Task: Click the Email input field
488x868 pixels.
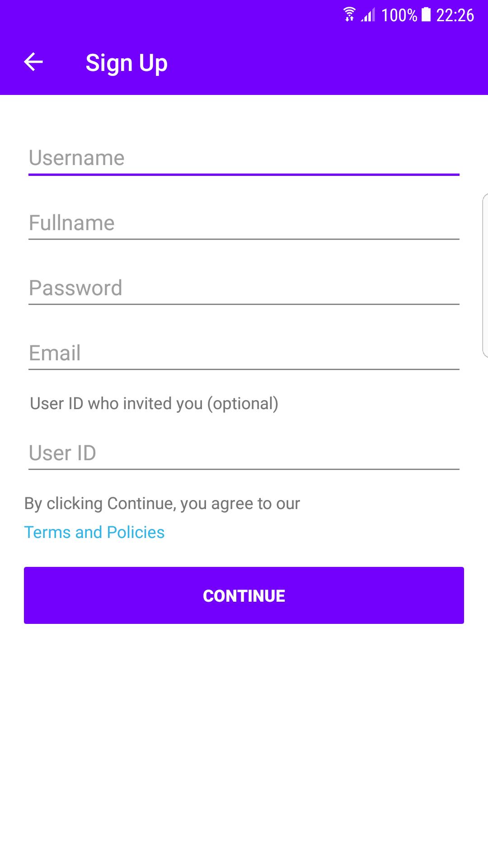Action: (x=244, y=353)
